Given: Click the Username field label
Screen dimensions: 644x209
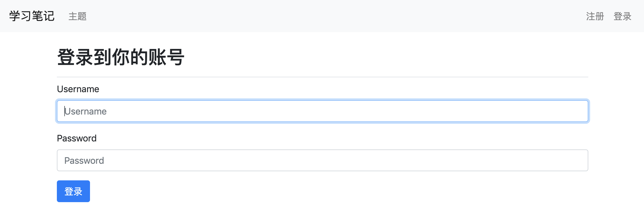Looking at the screenshot, I should (x=78, y=89).
